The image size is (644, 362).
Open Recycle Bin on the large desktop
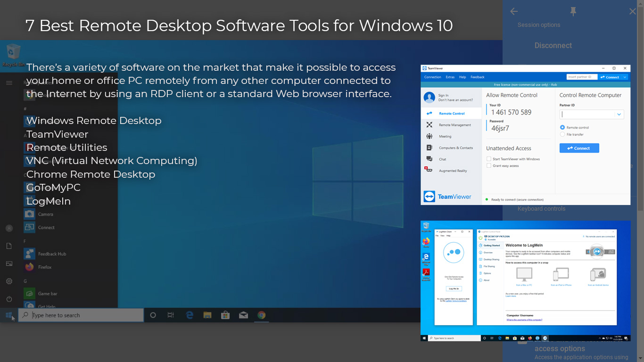(x=13, y=56)
